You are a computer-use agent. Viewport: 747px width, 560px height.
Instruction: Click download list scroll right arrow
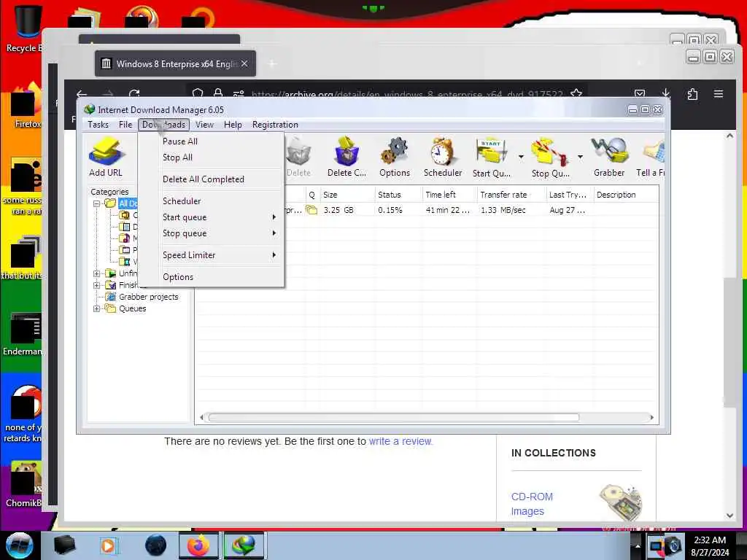(x=651, y=418)
